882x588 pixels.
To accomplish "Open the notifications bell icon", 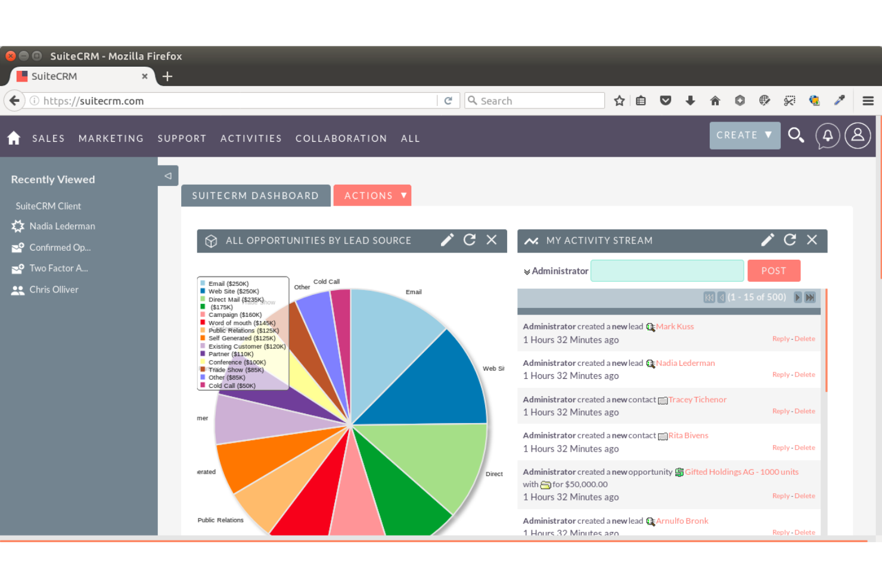I will coord(828,136).
